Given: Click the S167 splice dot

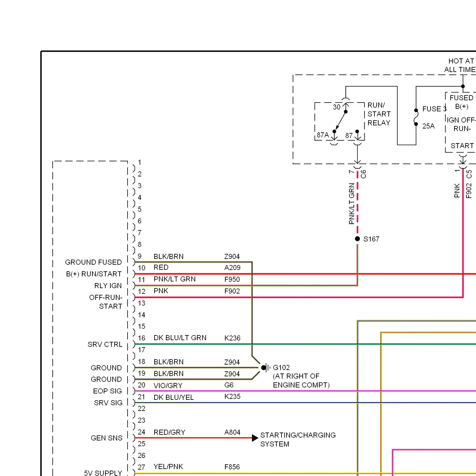Looking at the screenshot, I should [x=357, y=239].
